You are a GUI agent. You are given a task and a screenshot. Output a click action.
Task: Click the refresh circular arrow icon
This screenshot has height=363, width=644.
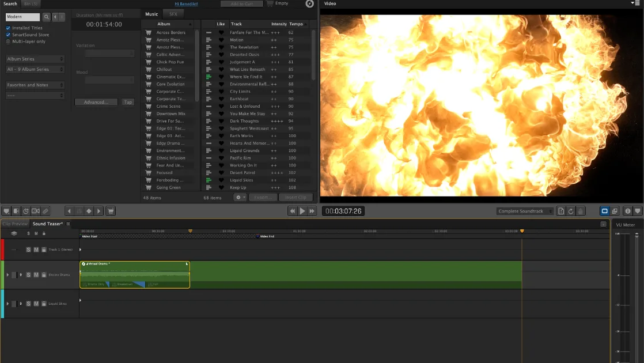571,211
